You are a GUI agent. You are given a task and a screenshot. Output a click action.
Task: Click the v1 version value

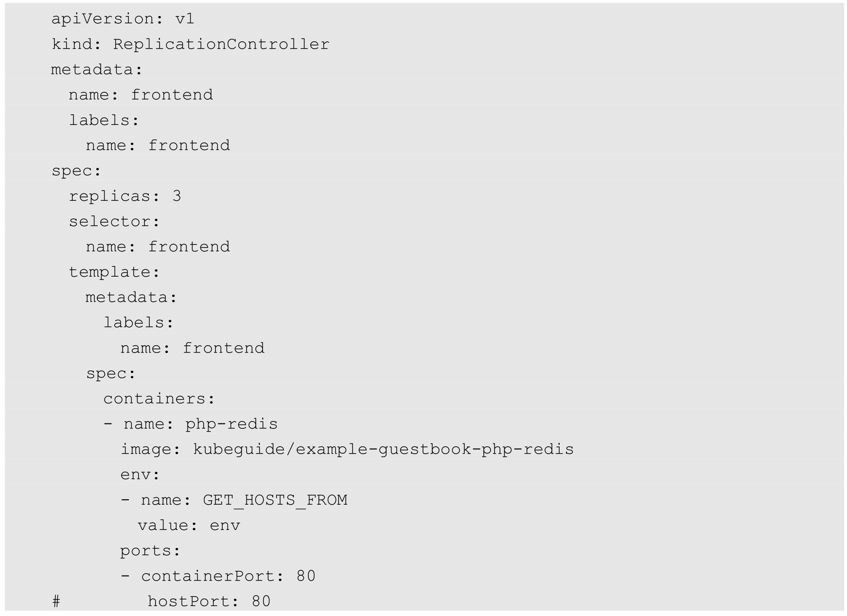185,19
